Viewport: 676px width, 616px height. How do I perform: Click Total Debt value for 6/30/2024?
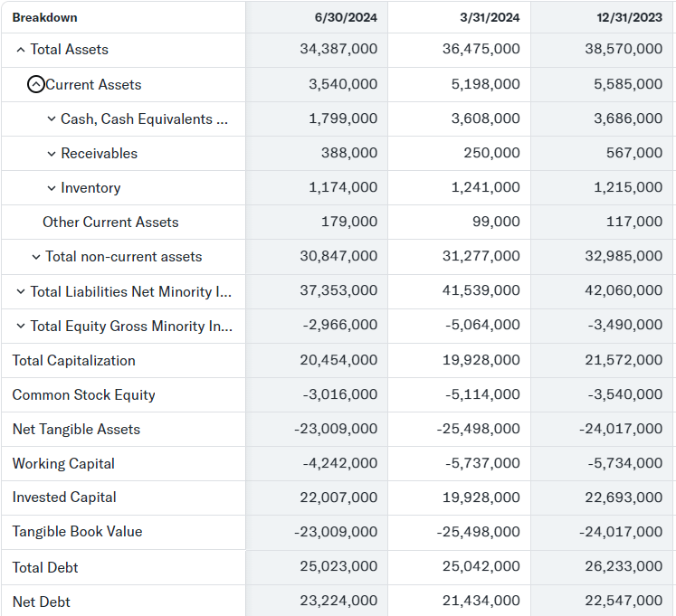pyautogui.click(x=338, y=567)
